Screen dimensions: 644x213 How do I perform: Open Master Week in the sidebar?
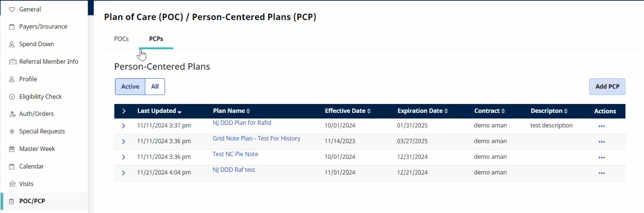click(x=37, y=149)
